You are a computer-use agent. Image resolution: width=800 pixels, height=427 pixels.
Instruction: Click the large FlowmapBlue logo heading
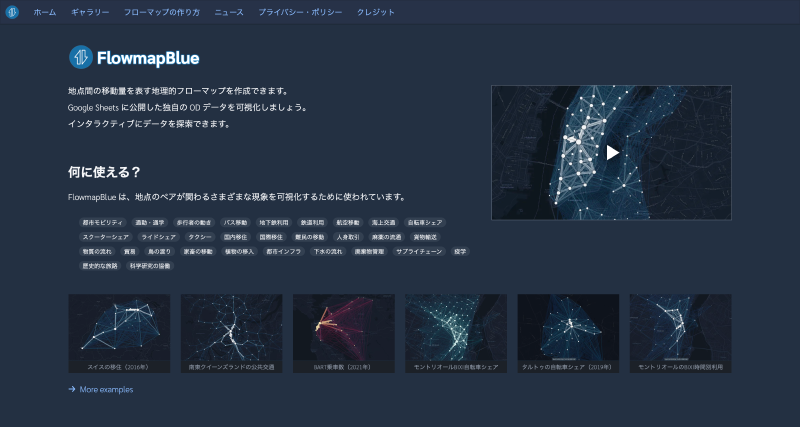pos(134,58)
